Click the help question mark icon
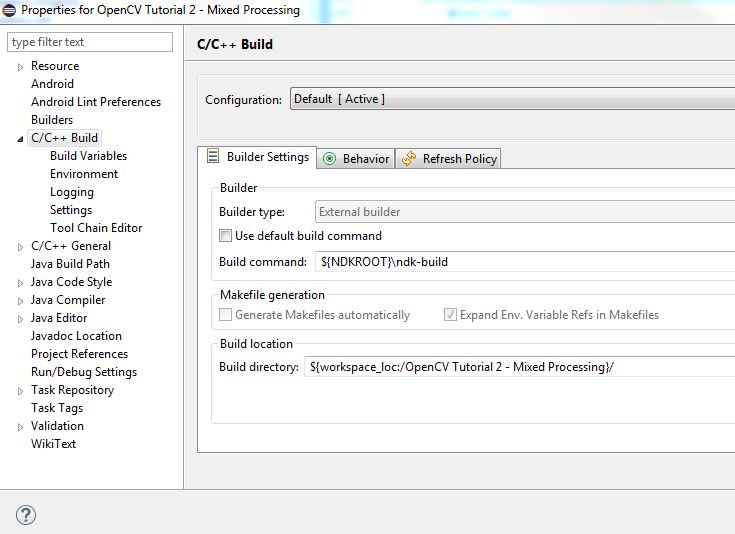 [26, 515]
